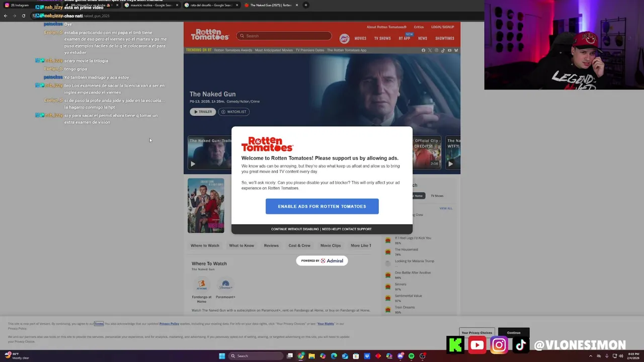Click the Instagram icon in trending bar
This screenshot has width=644, height=362.
[x=436, y=50]
